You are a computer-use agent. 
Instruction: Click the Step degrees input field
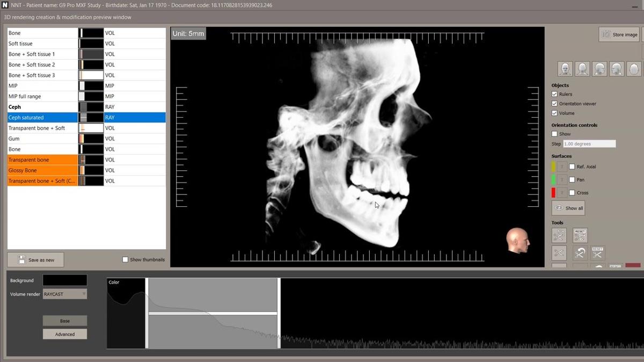tap(589, 144)
